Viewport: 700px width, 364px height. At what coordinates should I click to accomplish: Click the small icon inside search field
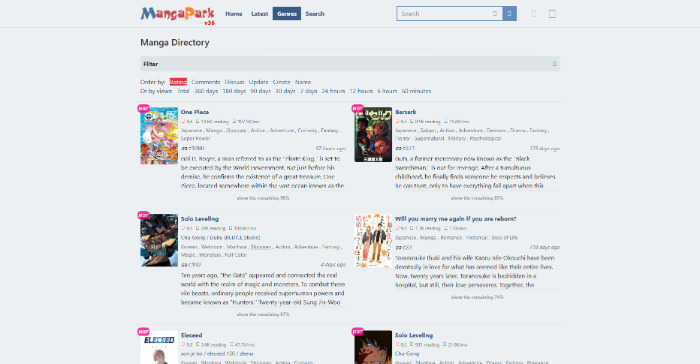click(x=494, y=14)
